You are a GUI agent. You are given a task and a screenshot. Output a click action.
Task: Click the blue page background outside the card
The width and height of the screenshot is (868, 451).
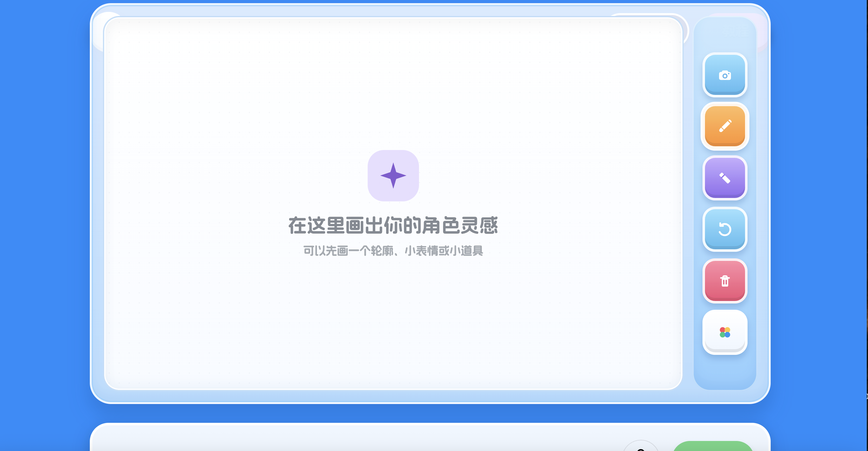click(44, 202)
